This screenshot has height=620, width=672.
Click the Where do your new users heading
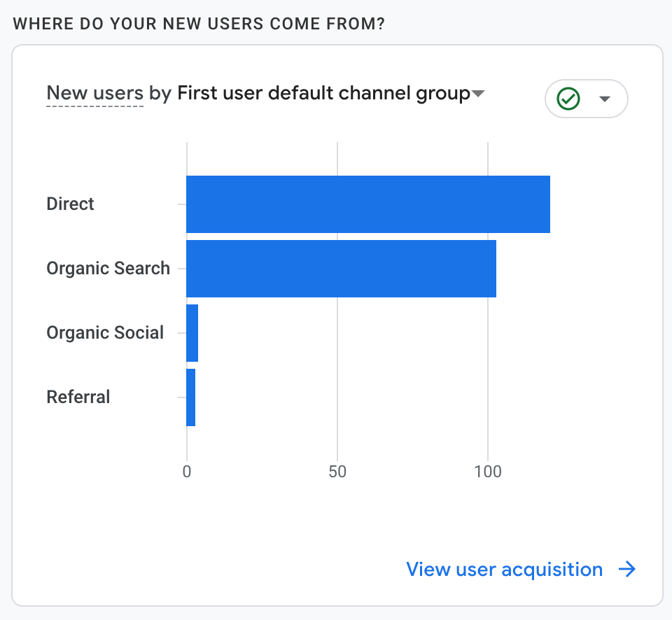pos(199,24)
